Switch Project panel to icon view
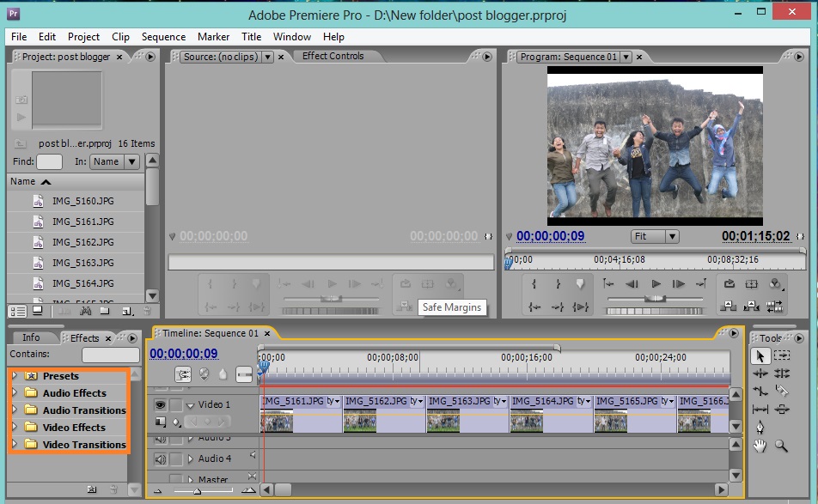 tap(38, 311)
